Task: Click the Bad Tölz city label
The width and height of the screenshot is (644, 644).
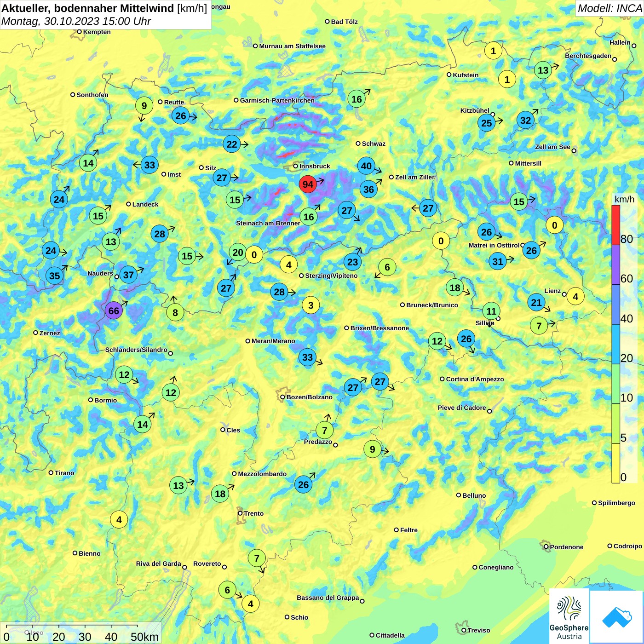Action: tap(344, 22)
